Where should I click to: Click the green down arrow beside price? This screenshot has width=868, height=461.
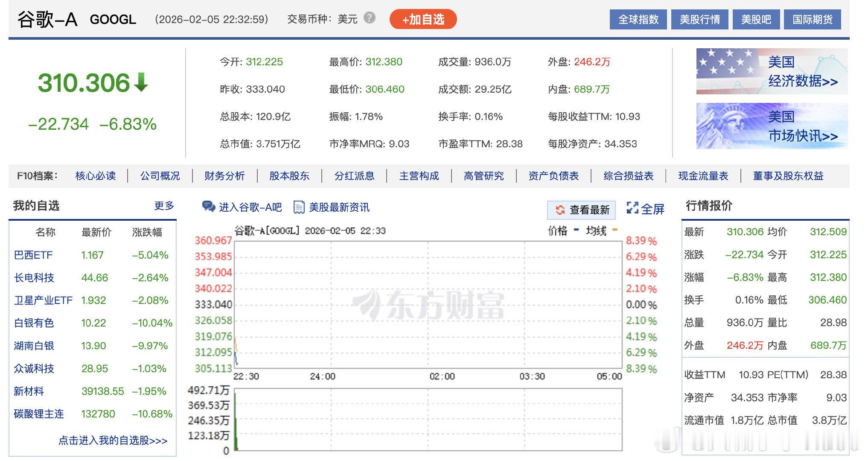[x=141, y=82]
